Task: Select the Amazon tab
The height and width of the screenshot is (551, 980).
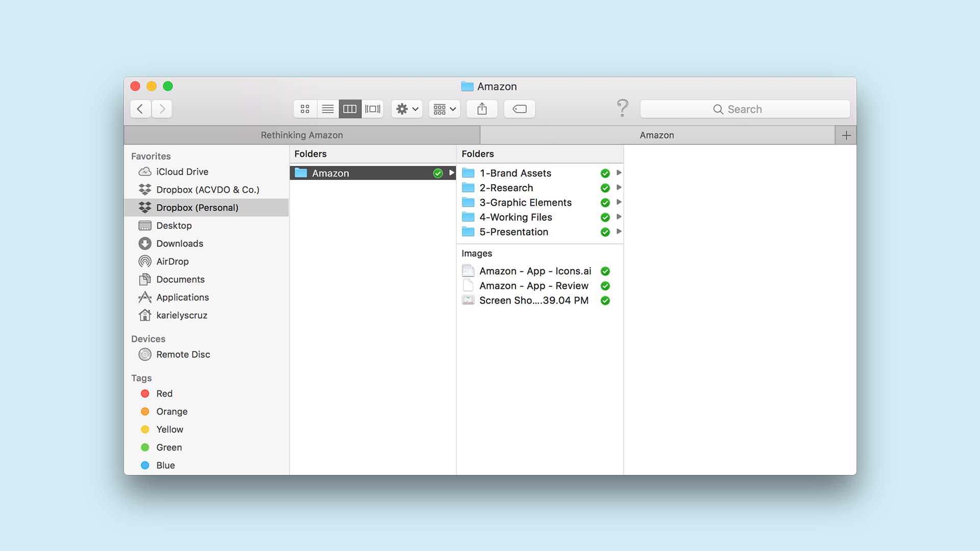Action: 657,135
